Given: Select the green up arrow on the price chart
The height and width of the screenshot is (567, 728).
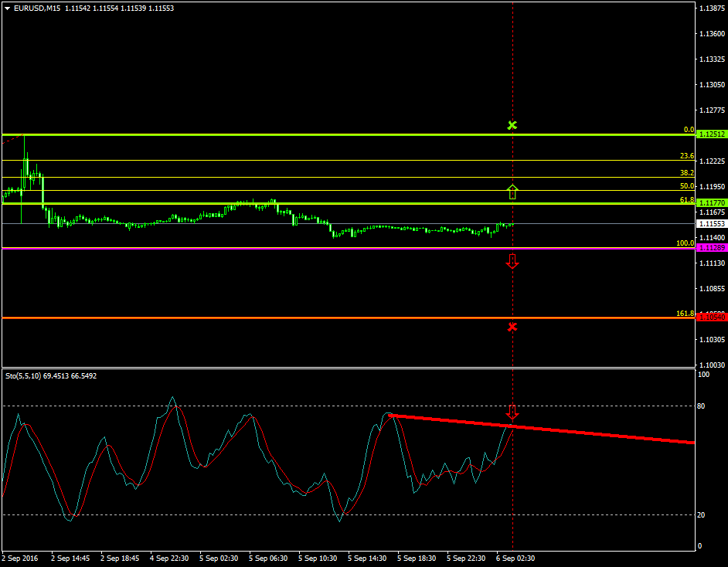Looking at the screenshot, I should (512, 192).
